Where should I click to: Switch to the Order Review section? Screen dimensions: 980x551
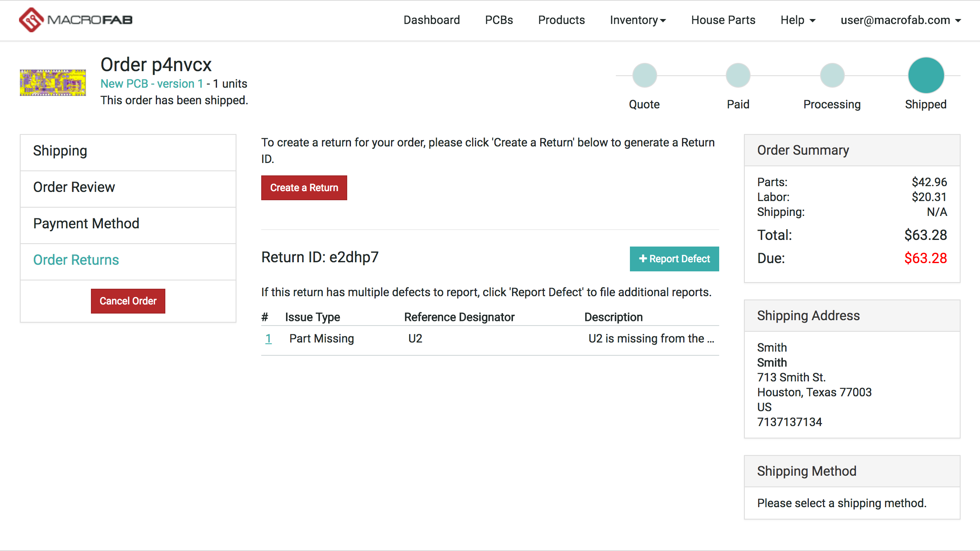(74, 187)
